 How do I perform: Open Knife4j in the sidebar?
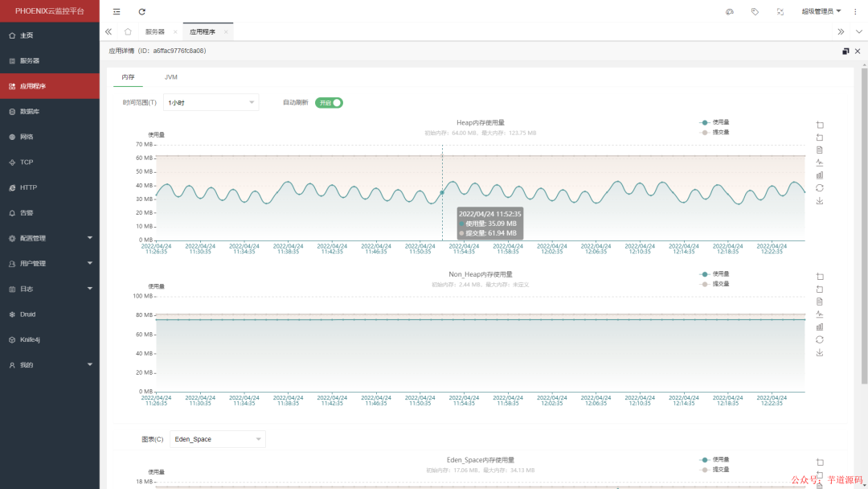50,339
